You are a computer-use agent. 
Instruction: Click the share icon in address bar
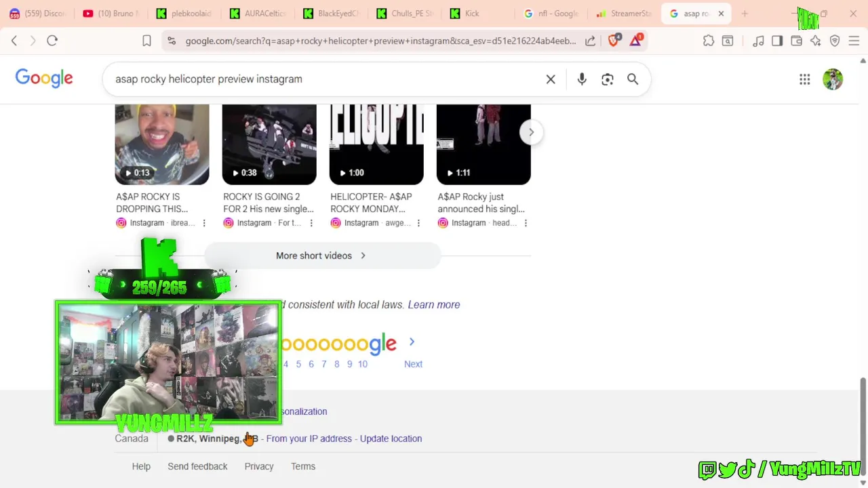point(591,41)
